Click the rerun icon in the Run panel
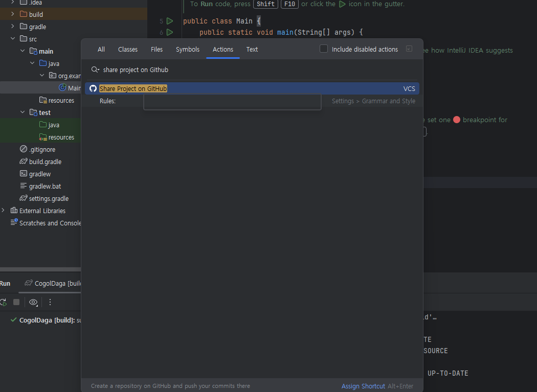 4,302
